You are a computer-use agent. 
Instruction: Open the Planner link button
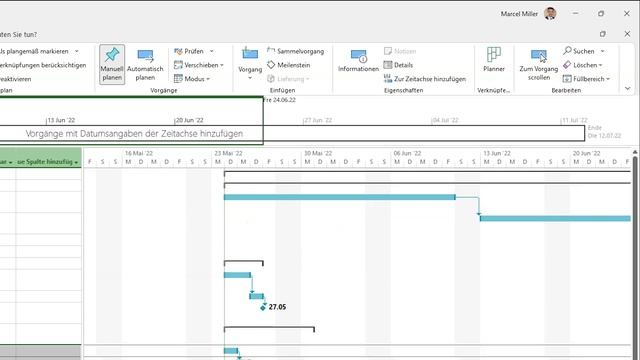pyautogui.click(x=494, y=60)
